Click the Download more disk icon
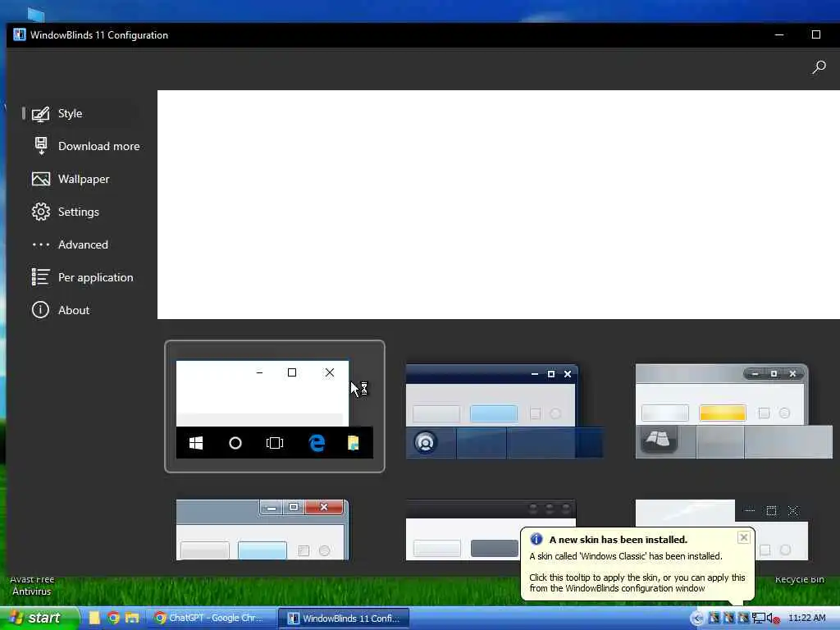The width and height of the screenshot is (840, 630). pyautogui.click(x=41, y=146)
